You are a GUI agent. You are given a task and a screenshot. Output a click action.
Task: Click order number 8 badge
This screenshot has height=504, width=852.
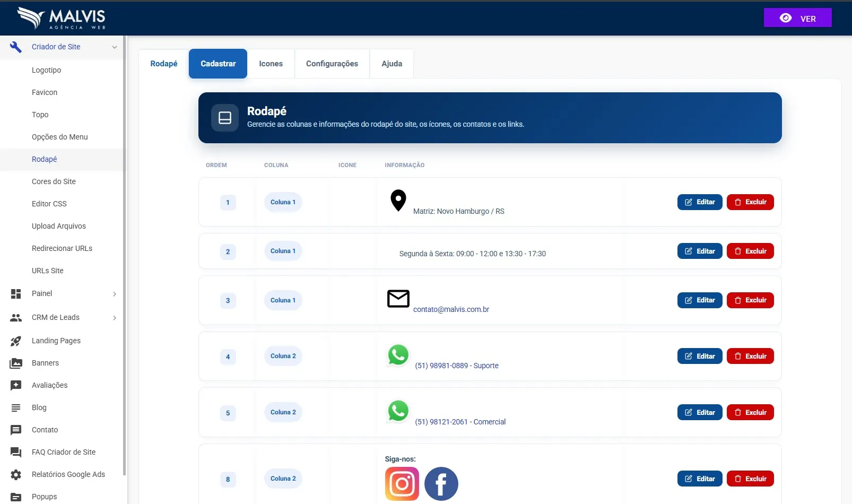(228, 480)
